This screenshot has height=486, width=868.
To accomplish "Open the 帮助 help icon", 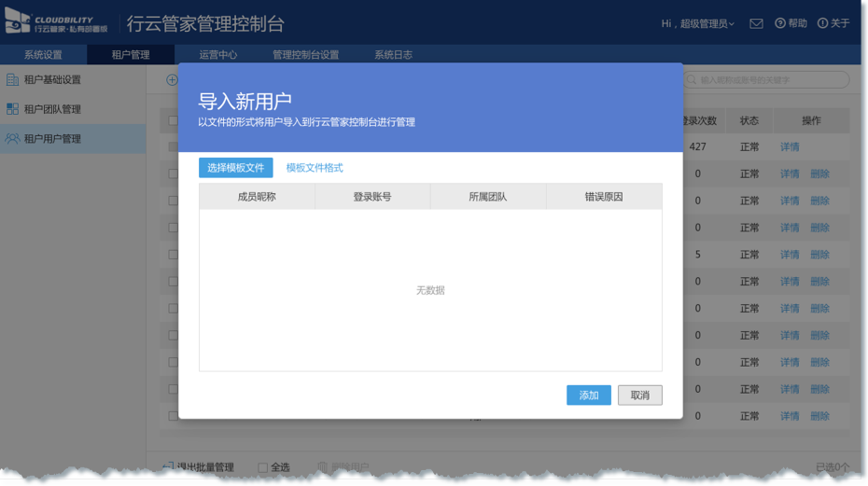I will [780, 23].
